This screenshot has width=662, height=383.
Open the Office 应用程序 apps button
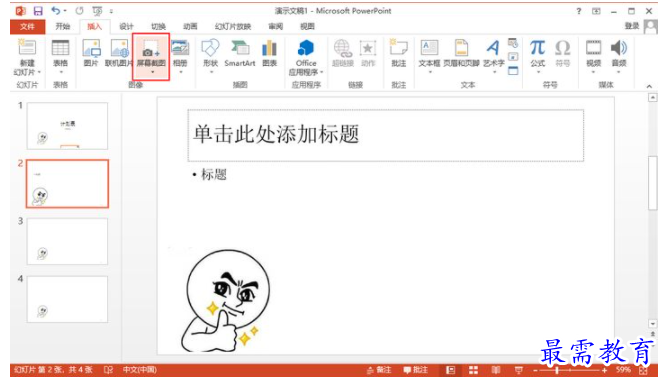(306, 58)
